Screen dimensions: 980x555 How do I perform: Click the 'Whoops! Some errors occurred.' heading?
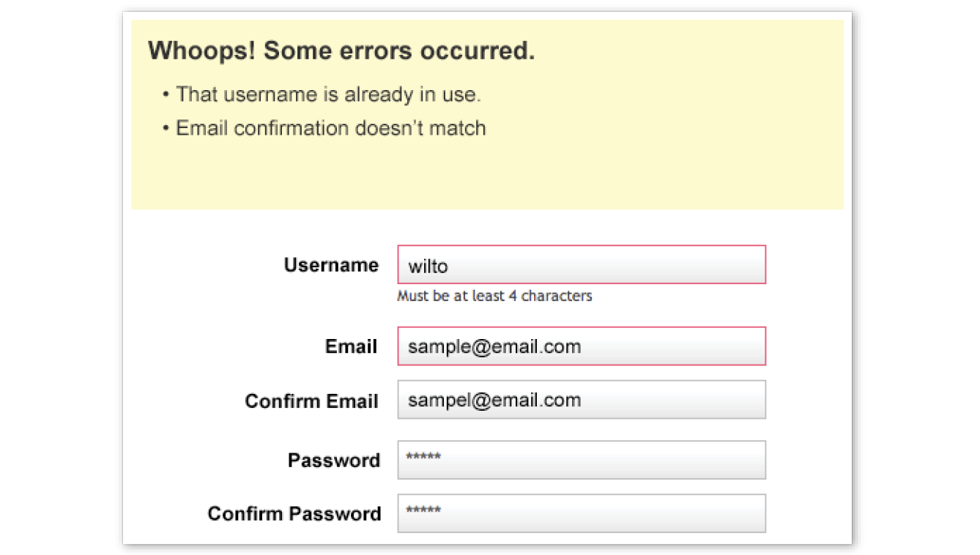(341, 51)
